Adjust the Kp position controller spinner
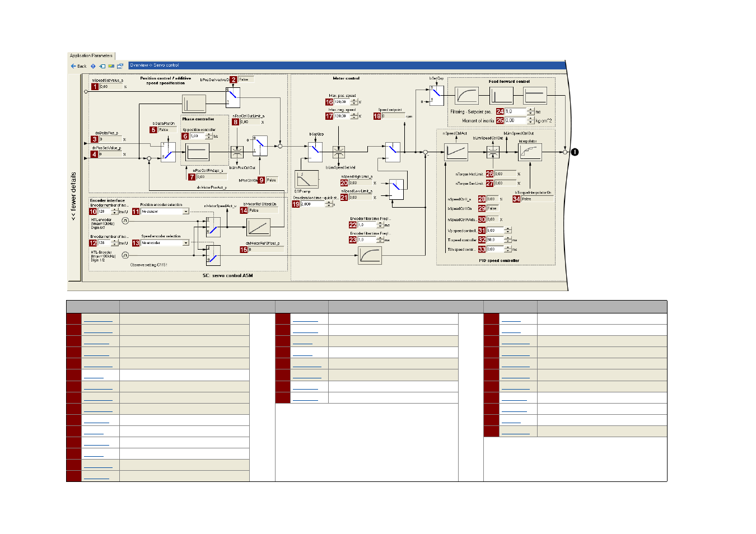Image resolution: width=756 pixels, height=534 pixels. click(x=209, y=136)
